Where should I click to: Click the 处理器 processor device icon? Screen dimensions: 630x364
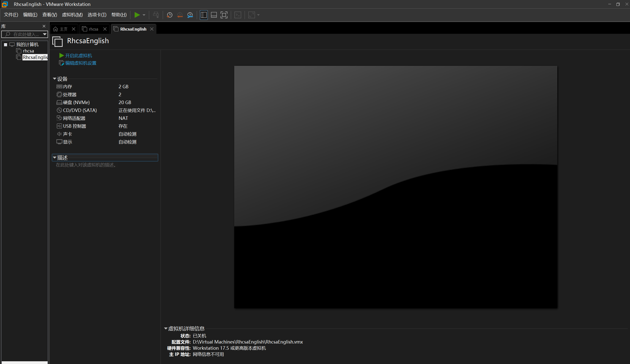pyautogui.click(x=59, y=94)
